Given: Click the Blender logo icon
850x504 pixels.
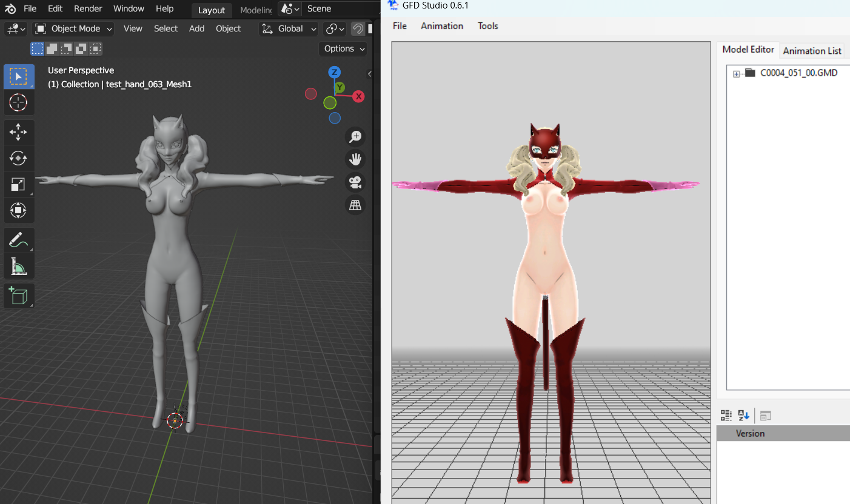Looking at the screenshot, I should [x=10, y=9].
